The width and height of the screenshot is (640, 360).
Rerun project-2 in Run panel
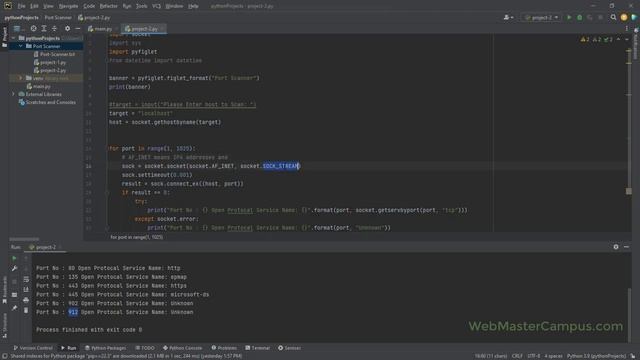point(14,258)
